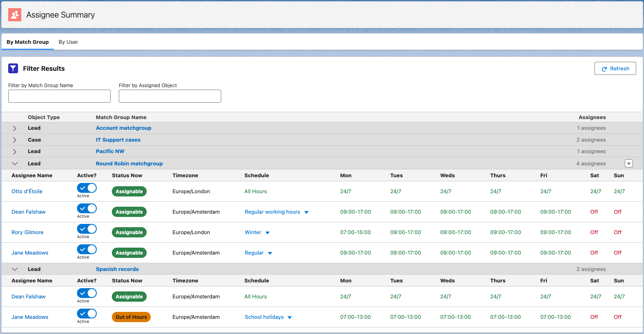Image resolution: width=644 pixels, height=334 pixels.
Task: Open Regular schedule dropdown for Jane Meadows
Action: (x=270, y=253)
